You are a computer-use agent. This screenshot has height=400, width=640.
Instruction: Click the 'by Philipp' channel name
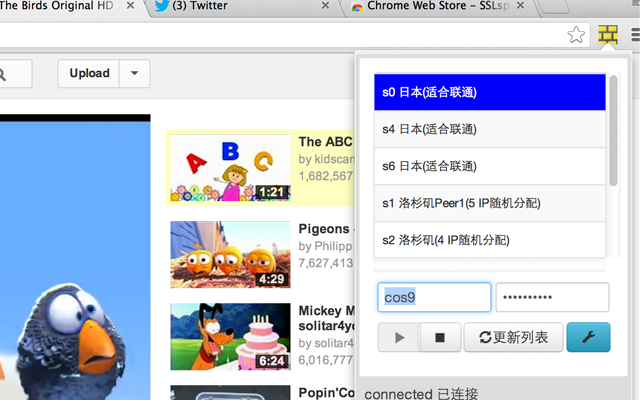pos(325,246)
